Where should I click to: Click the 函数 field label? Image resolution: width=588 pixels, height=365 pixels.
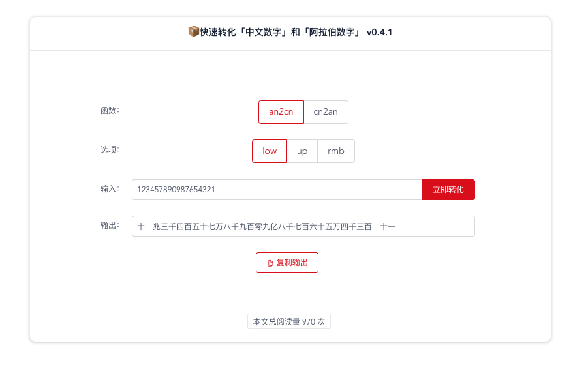(109, 111)
